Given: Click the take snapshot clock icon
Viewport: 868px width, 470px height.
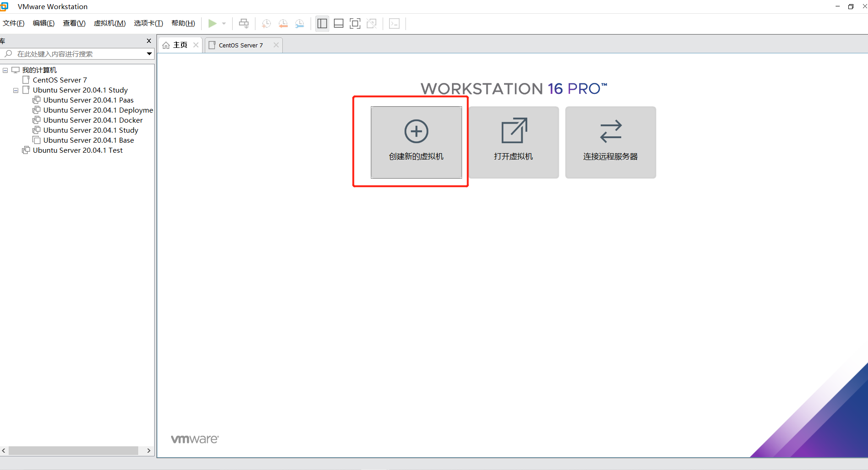Looking at the screenshot, I should 266,24.
